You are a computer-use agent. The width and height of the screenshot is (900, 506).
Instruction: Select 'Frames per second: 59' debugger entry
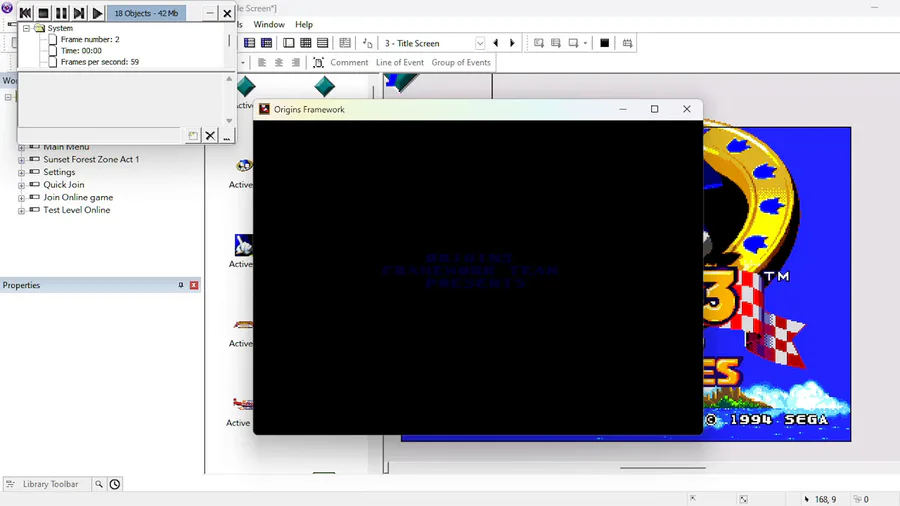click(x=100, y=62)
